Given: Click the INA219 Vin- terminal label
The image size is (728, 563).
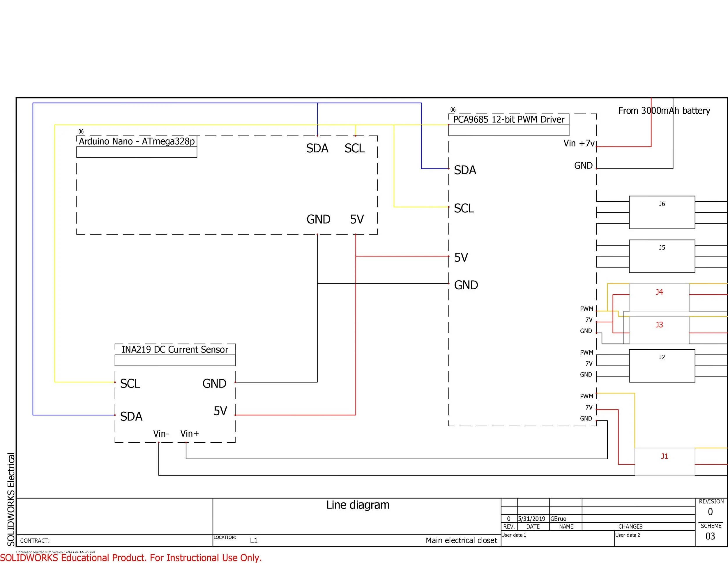Looking at the screenshot, I should tap(161, 434).
